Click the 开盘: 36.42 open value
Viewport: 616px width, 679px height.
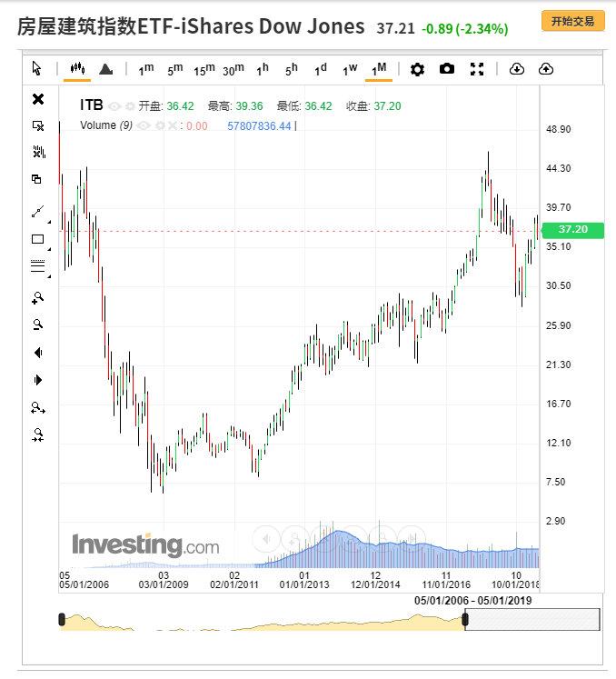[x=165, y=106]
